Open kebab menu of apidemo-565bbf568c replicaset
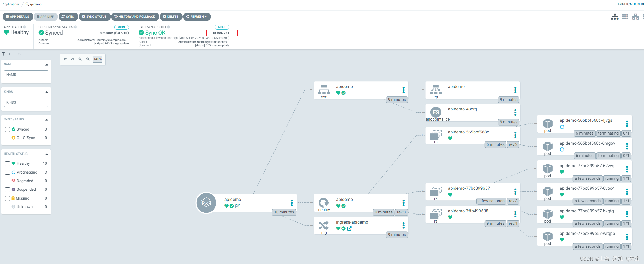The width and height of the screenshot is (644, 264). [x=515, y=135]
